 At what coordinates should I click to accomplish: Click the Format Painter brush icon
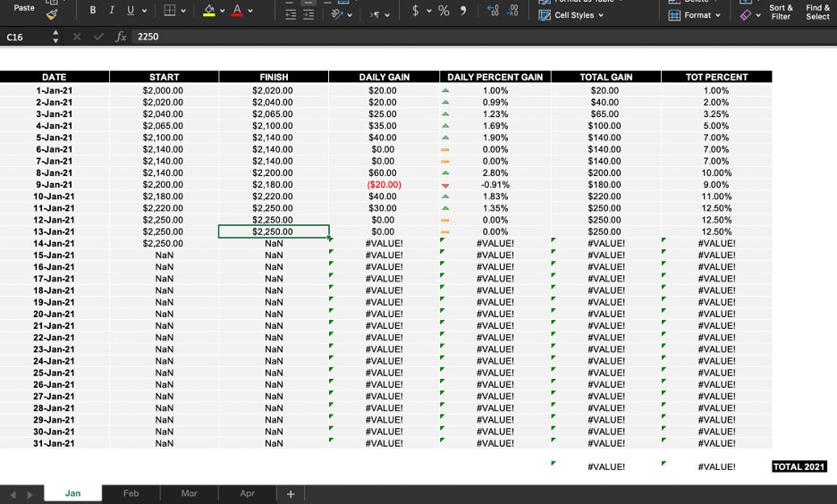pyautogui.click(x=52, y=15)
